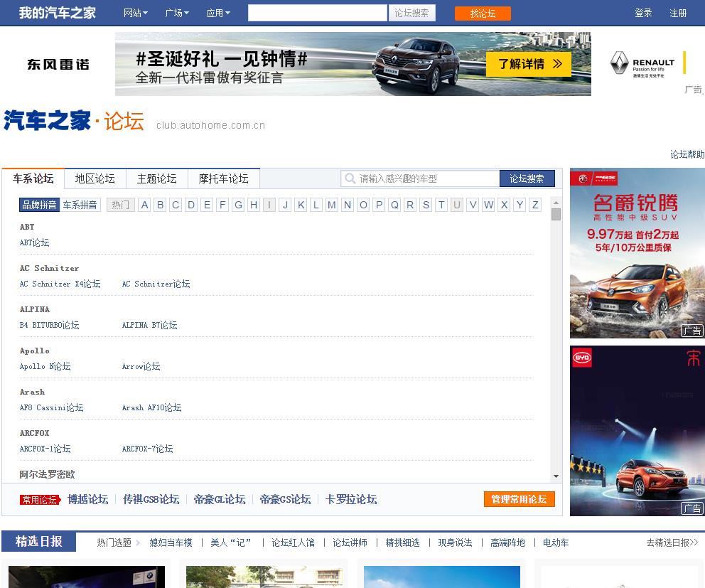This screenshot has height=588, width=705.
Task: Click the orange 找论坛 button
Action: (483, 14)
